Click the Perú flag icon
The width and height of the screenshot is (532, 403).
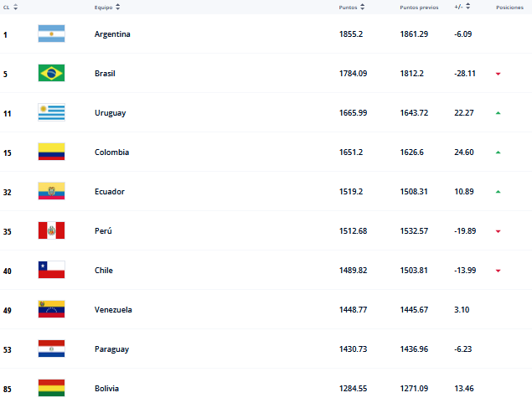click(51, 231)
